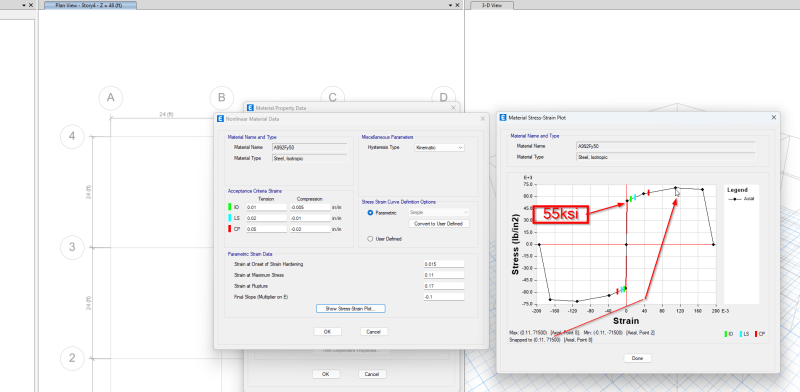Click Cancel in the Material Property Data window
Viewport: 800px width, 392px height.
372,374
